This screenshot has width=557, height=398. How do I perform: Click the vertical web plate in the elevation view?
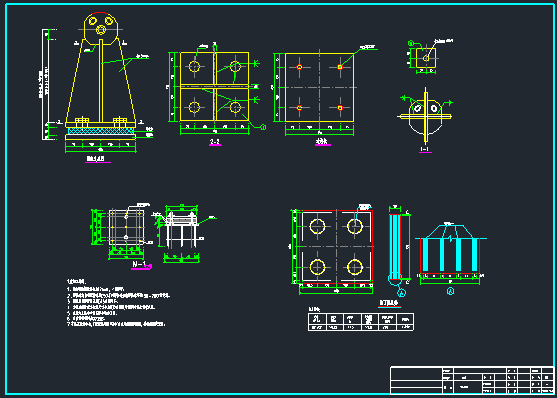pos(101,81)
